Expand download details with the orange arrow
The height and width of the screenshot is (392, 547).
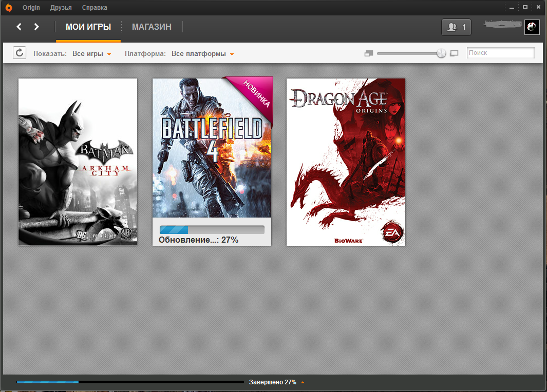point(303,382)
